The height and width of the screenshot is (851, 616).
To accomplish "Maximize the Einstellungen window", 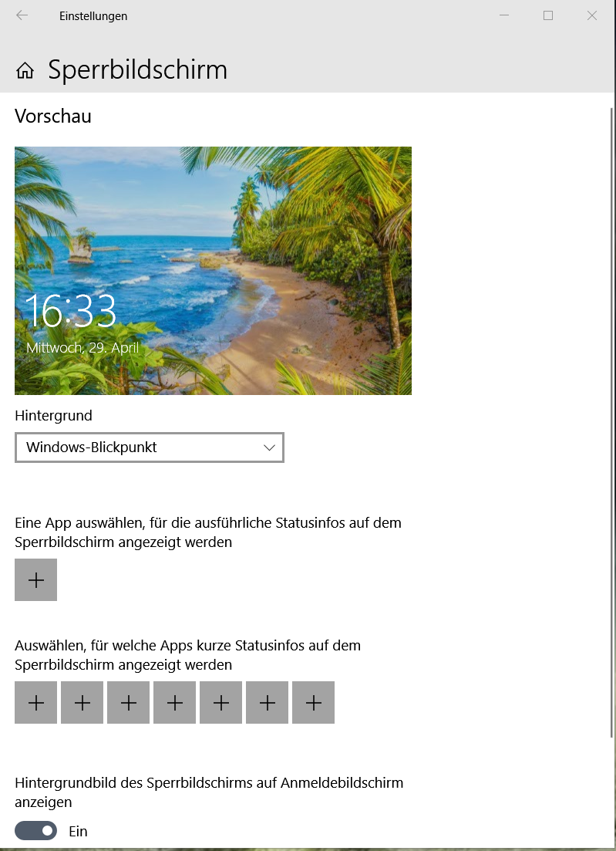I will point(548,15).
